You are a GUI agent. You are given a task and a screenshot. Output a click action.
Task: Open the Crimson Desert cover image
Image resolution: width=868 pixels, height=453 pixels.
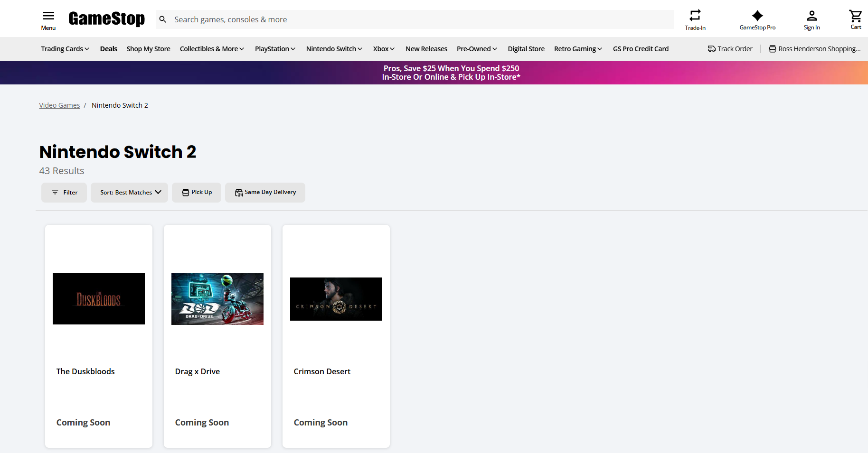tap(336, 299)
